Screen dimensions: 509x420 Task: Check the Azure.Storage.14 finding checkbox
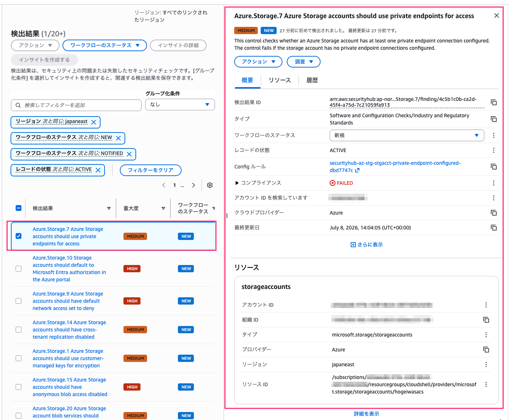19,330
